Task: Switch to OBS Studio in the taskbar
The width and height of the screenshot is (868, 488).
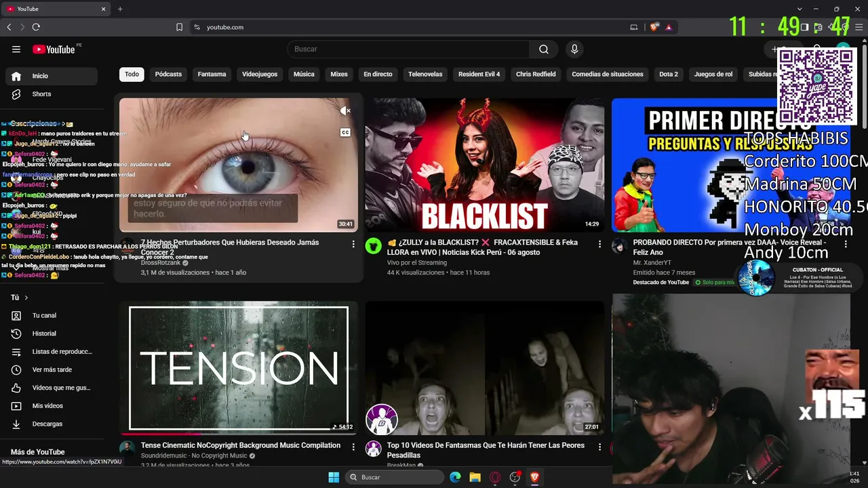Action: click(x=515, y=477)
